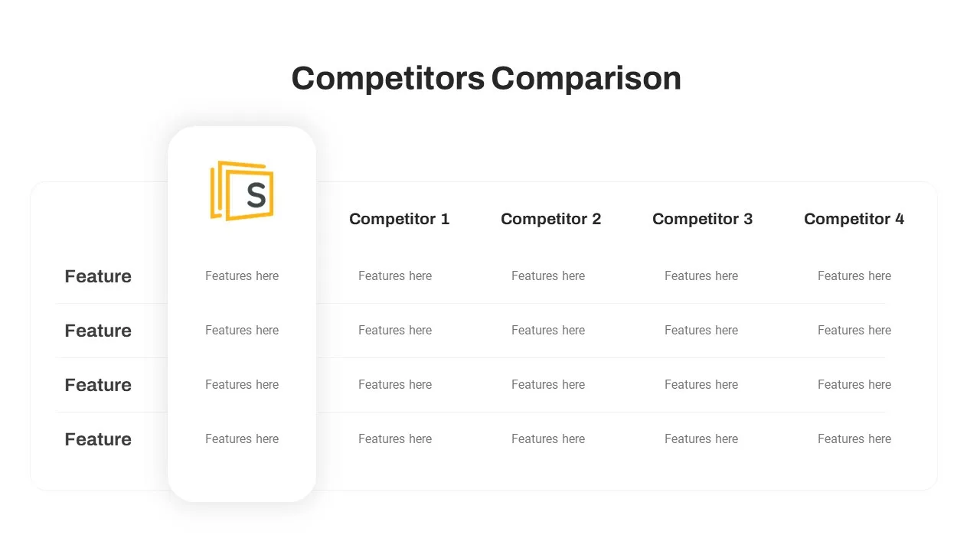
Task: Click second-row Features here in highlighted card
Action: click(242, 330)
